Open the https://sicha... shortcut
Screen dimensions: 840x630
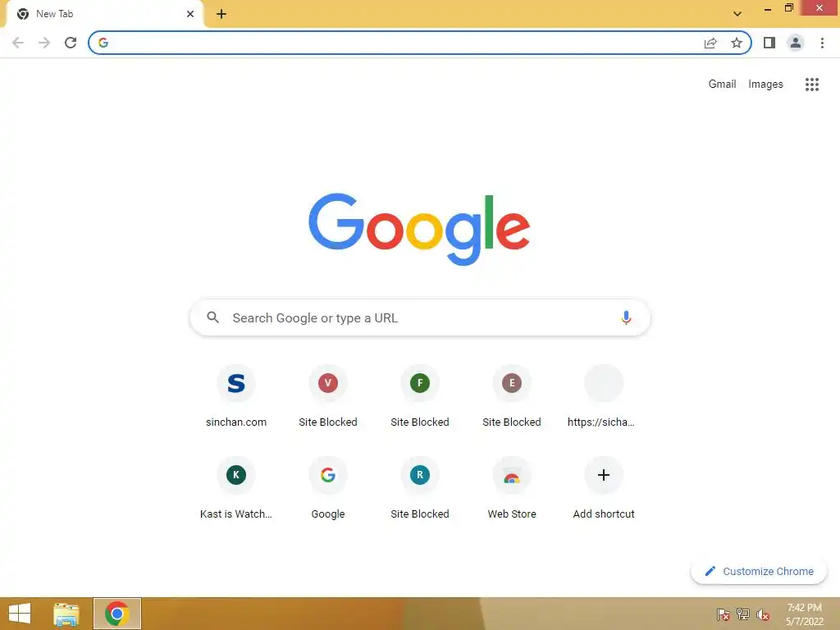604,396
